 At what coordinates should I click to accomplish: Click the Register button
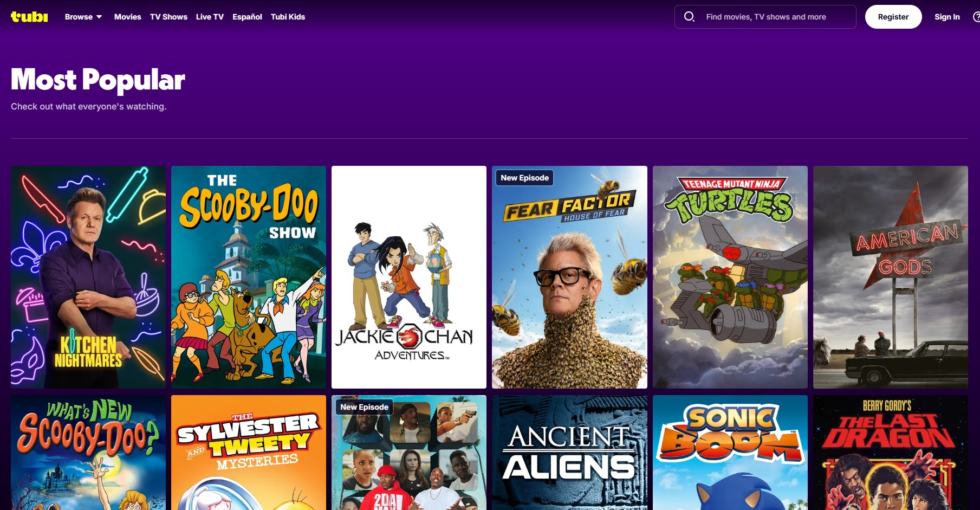click(893, 17)
